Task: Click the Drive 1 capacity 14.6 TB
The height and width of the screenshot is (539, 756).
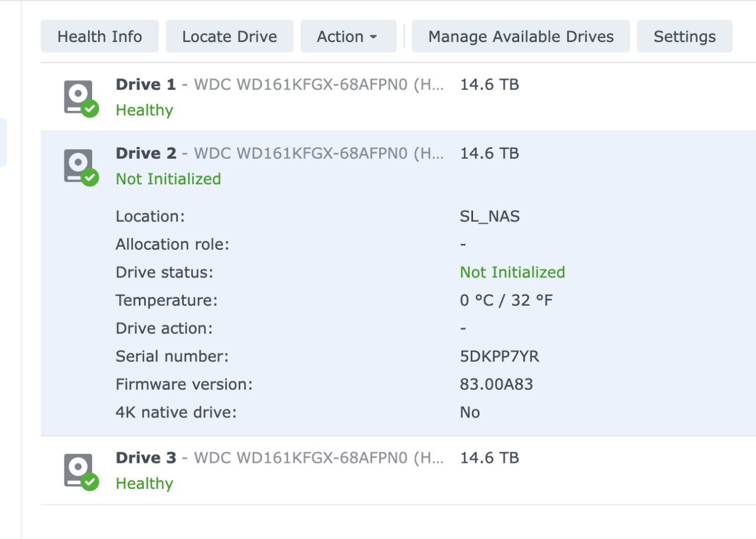Action: 489,85
